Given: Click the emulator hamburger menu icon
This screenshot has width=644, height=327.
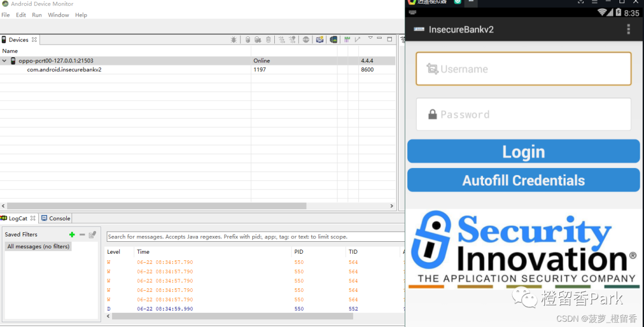Looking at the screenshot, I should coord(595,2).
